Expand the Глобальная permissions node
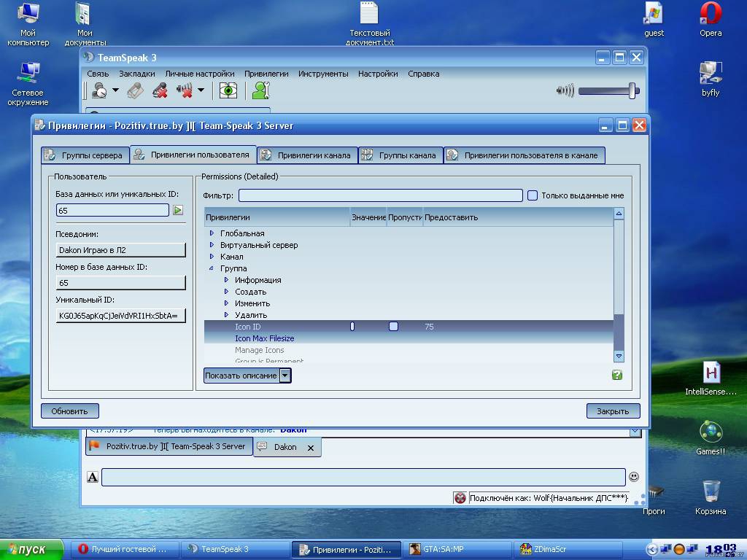The height and width of the screenshot is (560, 747). pyautogui.click(x=212, y=233)
